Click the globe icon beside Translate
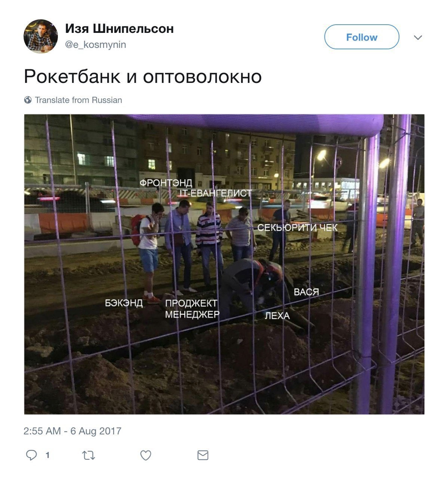The image size is (448, 478). pyautogui.click(x=28, y=100)
